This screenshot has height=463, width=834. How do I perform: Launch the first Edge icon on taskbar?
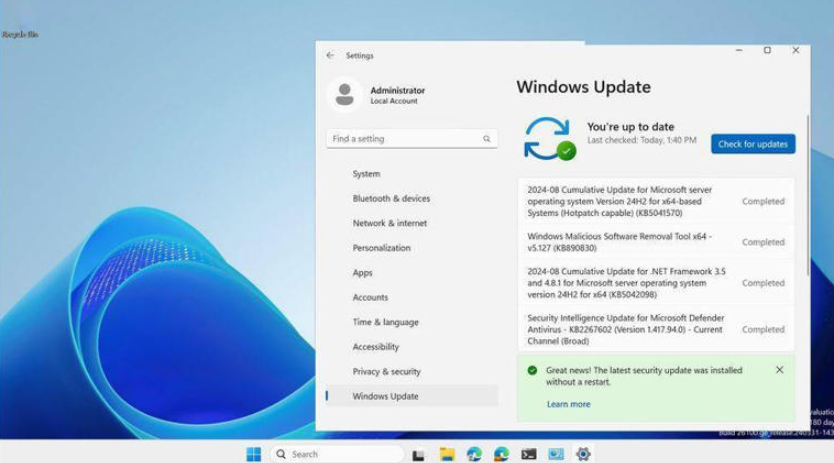(474, 454)
